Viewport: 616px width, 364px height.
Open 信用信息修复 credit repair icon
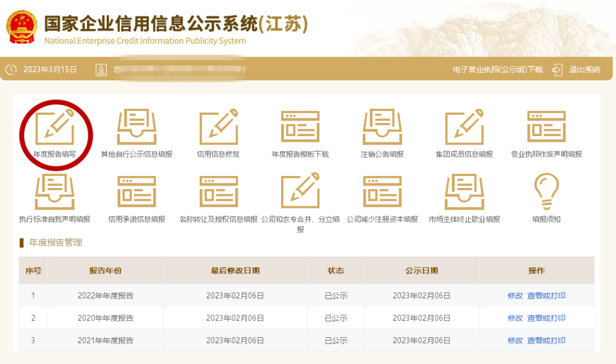point(218,126)
